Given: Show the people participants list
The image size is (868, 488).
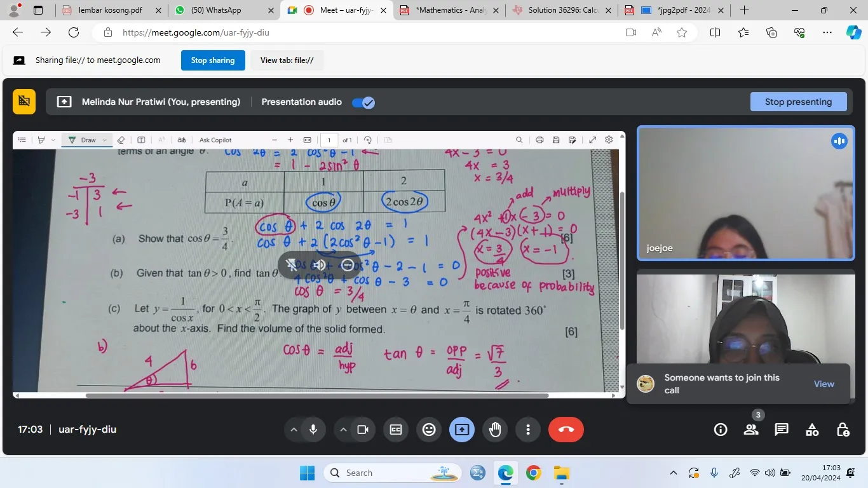Looking at the screenshot, I should pos(751,430).
